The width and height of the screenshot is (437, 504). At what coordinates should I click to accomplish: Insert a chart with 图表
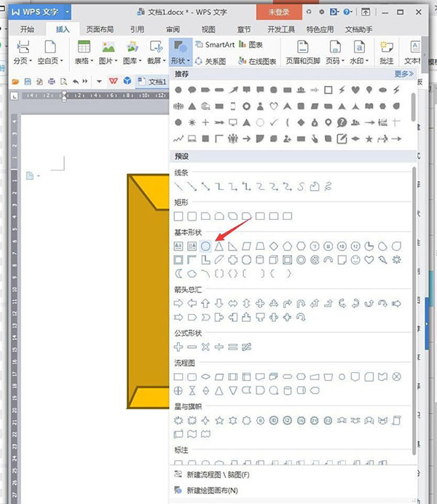pyautogui.click(x=251, y=44)
